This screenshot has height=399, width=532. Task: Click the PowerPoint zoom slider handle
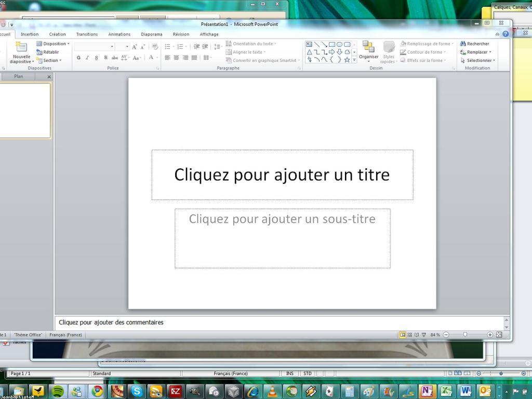(465, 335)
